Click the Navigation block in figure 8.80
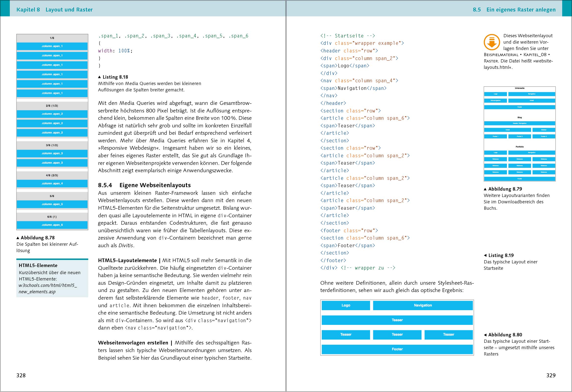This screenshot has width=572, height=392. tap(423, 305)
